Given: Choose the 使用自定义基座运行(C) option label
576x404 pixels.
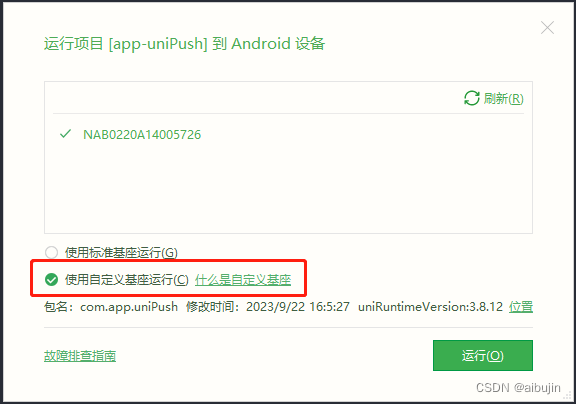Looking at the screenshot, I should [x=127, y=280].
